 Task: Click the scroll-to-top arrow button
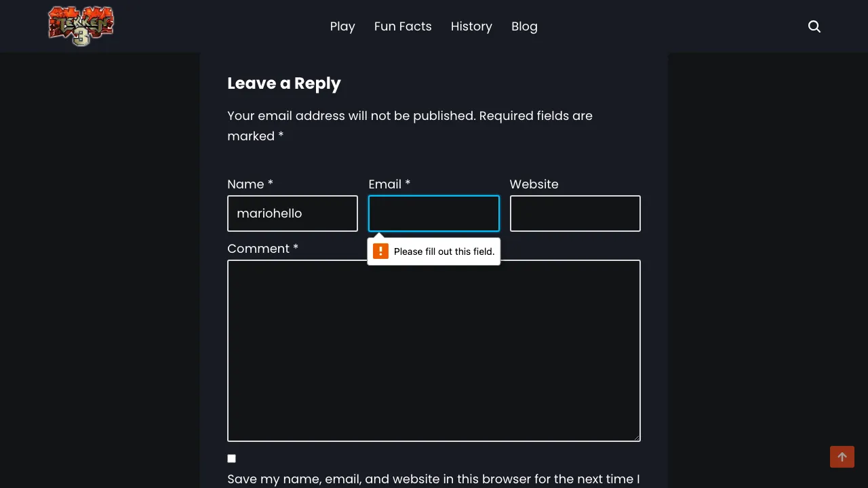click(x=842, y=457)
